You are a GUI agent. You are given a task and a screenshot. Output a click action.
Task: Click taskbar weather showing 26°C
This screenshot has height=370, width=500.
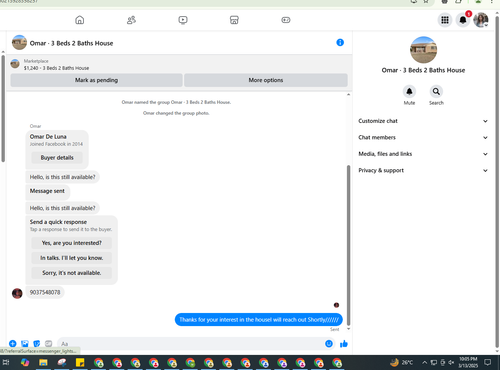click(x=402, y=362)
